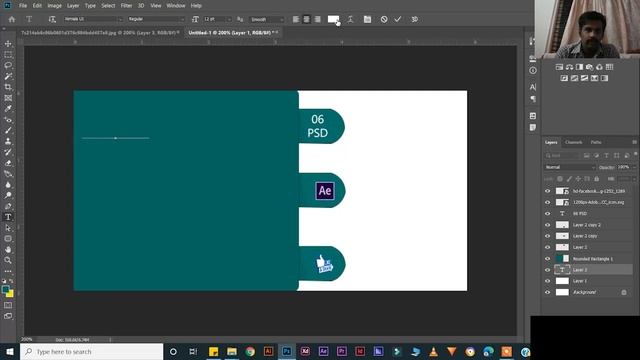Open the Image menu
The height and width of the screenshot is (360, 640).
pos(54,6)
